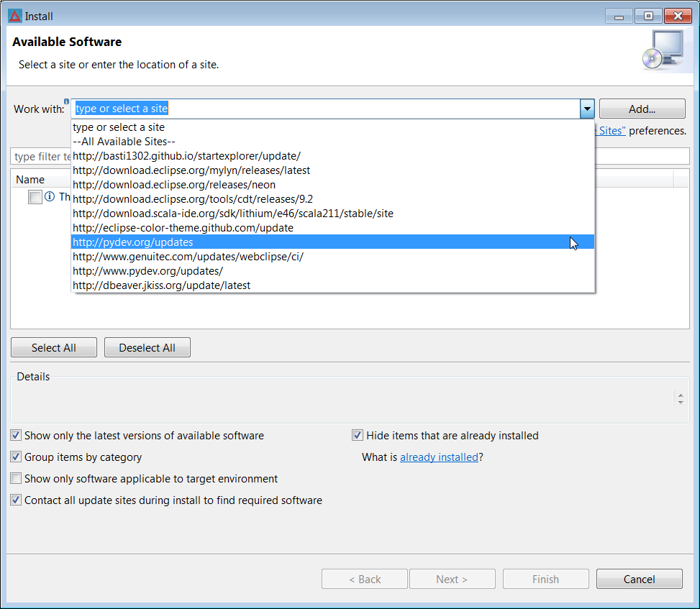Click the Install window title icon
Screen dimensions: 700x609
click(14, 16)
